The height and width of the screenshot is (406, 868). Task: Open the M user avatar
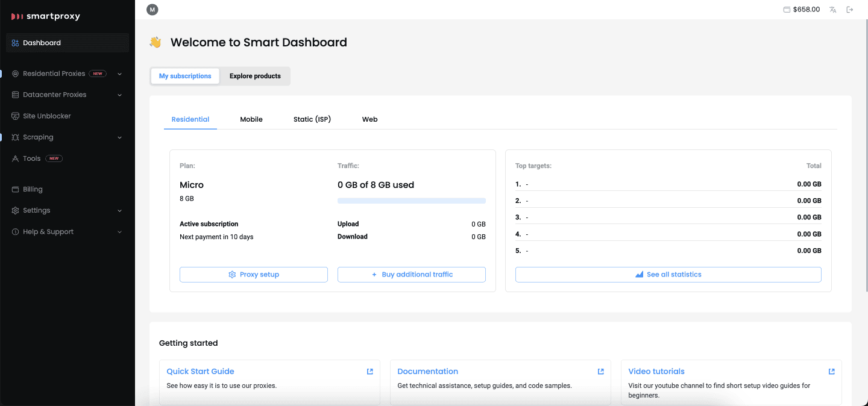coord(153,10)
